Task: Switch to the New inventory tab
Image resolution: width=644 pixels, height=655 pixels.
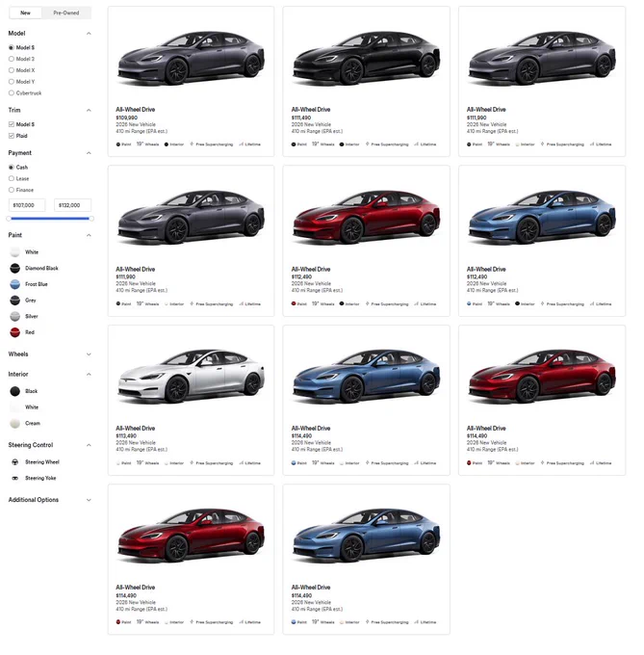Action: pos(25,13)
